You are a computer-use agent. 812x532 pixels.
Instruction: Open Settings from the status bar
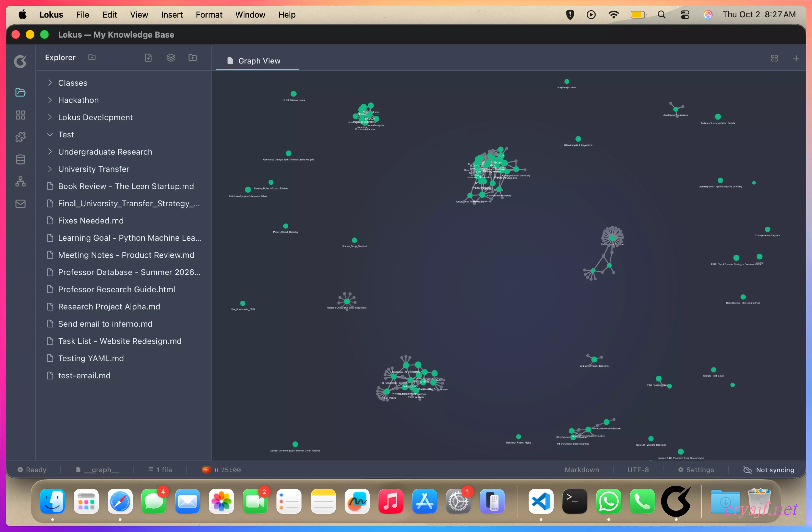(696, 470)
